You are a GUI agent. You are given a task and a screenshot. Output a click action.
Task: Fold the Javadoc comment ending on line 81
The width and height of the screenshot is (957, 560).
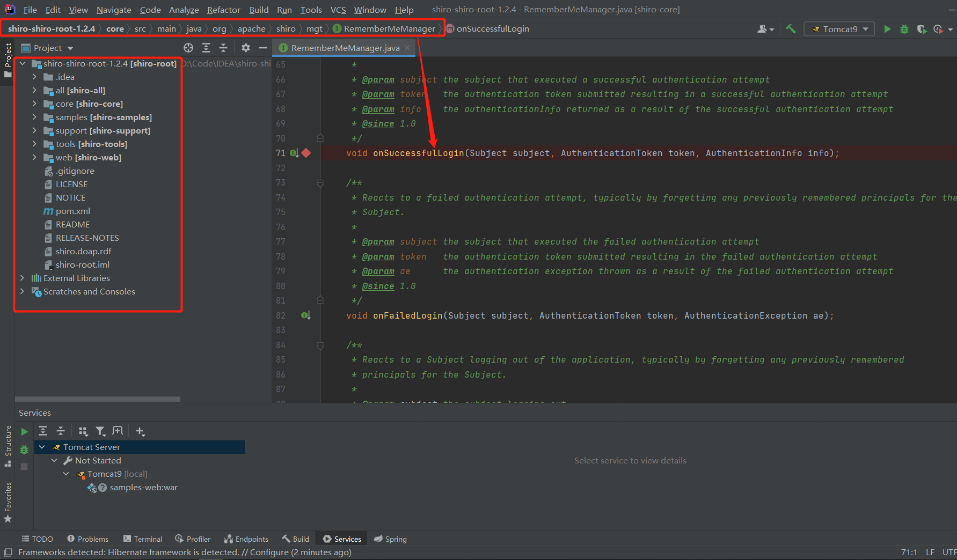coord(320,300)
